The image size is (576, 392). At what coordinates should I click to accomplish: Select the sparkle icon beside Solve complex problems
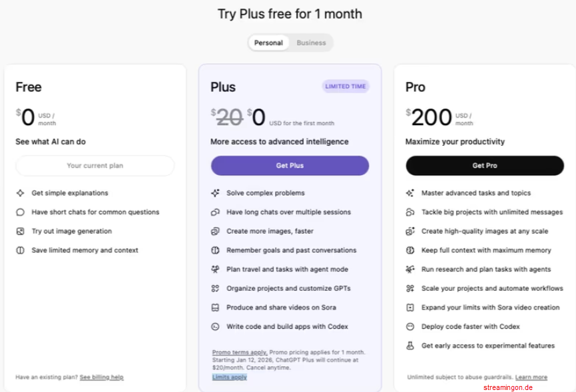[215, 193]
